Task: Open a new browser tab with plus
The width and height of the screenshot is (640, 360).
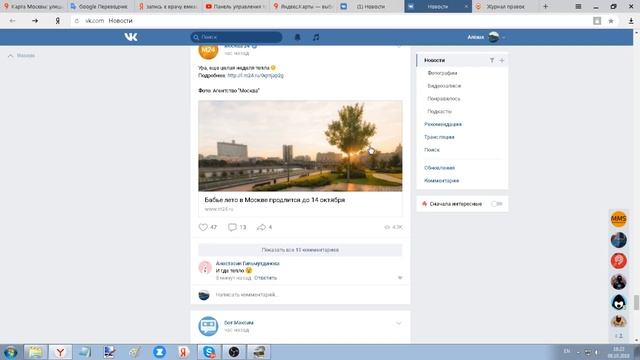Action: pos(545,7)
